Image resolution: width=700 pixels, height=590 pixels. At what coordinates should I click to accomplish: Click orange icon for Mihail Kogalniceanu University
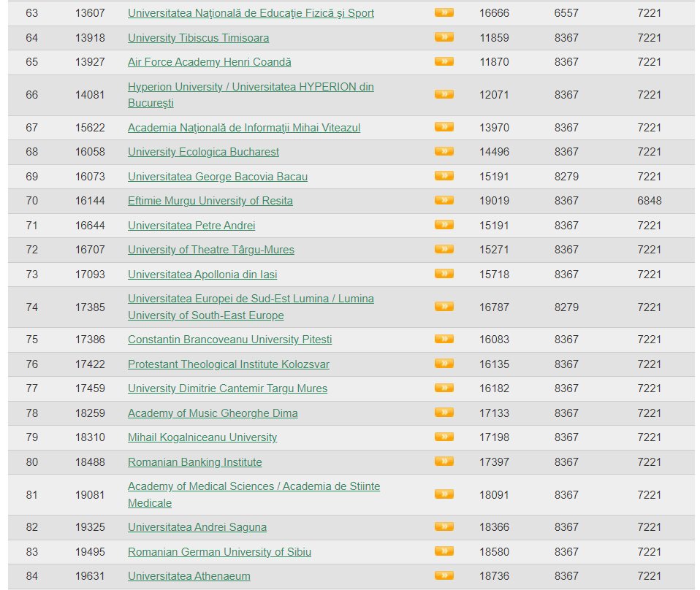coord(444,437)
